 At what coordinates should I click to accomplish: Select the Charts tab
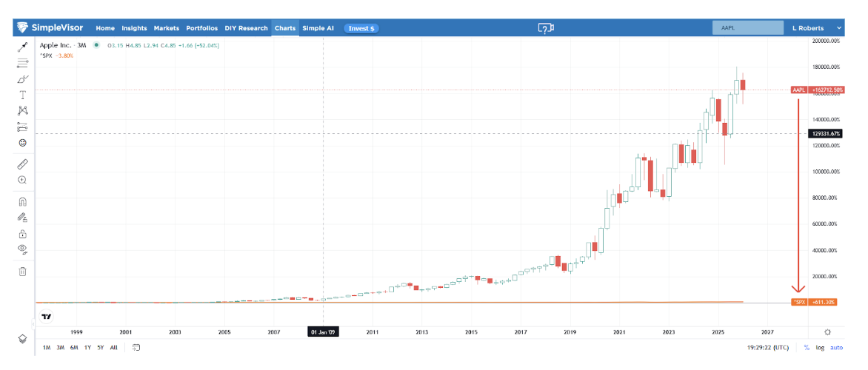point(285,28)
